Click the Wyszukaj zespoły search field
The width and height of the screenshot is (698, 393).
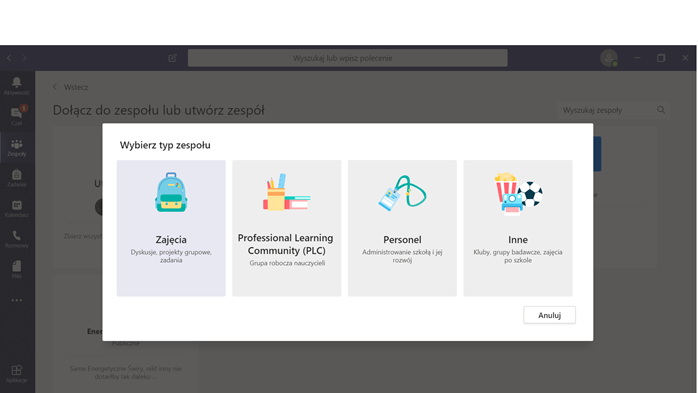[613, 110]
